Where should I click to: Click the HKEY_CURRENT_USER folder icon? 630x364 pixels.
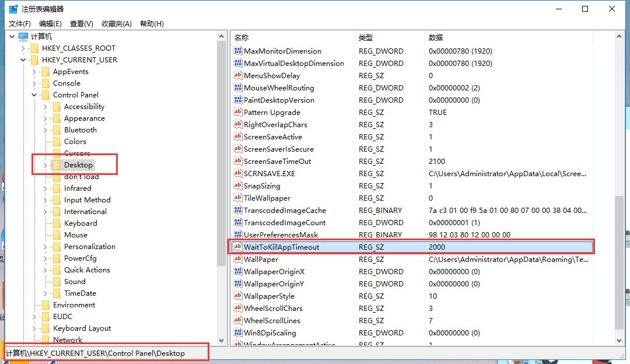pyautogui.click(x=35, y=60)
